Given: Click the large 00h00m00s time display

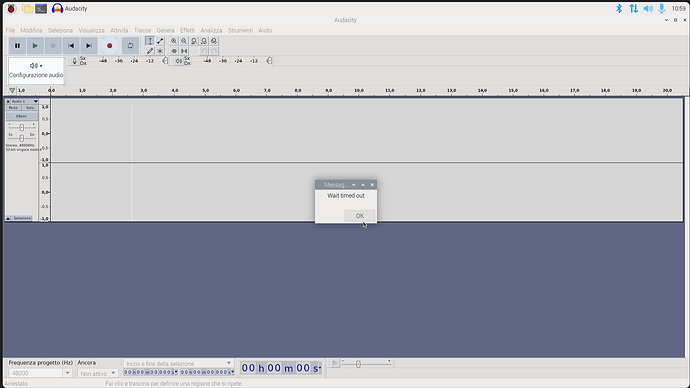Looking at the screenshot, I should pos(281,368).
